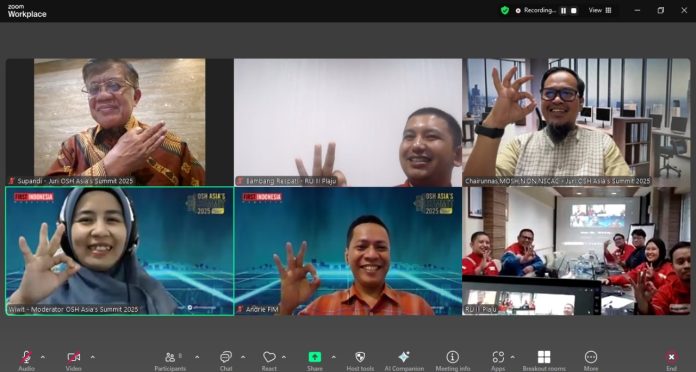Viewport: 696px width, 372px height.
Task: Select Bambang Respati's video tile
Action: click(348, 122)
